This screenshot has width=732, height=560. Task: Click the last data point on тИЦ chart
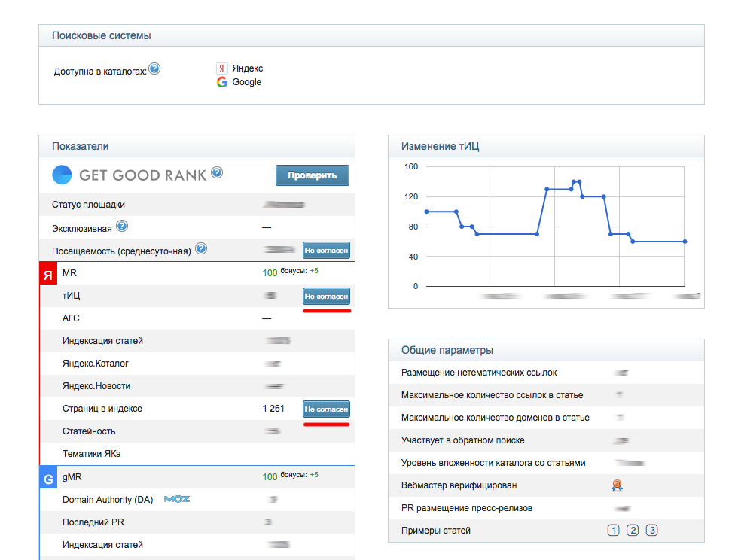(685, 242)
